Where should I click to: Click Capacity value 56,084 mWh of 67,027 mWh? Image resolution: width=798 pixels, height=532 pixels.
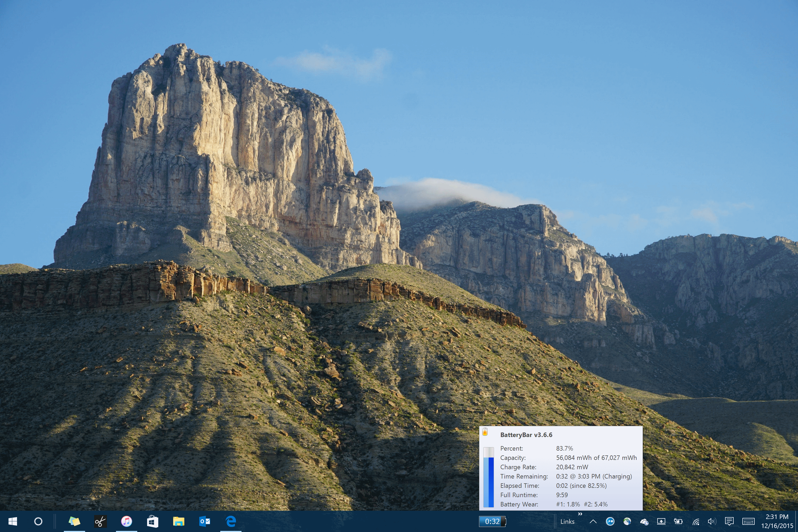point(596,458)
